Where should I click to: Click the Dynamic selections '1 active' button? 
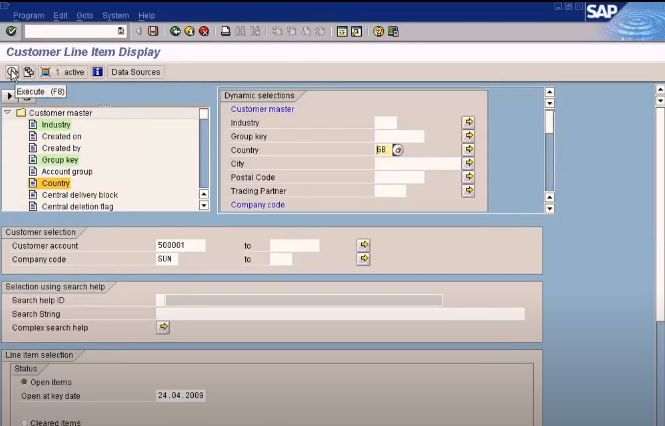tap(63, 72)
